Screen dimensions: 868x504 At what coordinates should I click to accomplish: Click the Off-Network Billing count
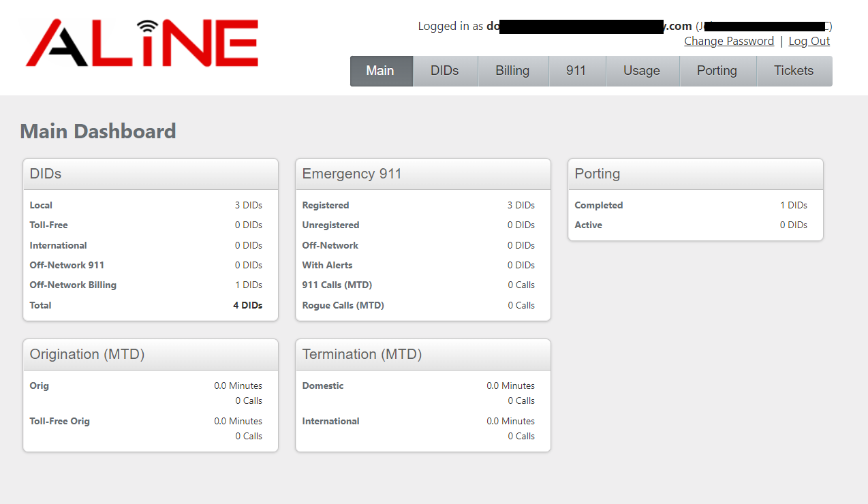click(249, 285)
